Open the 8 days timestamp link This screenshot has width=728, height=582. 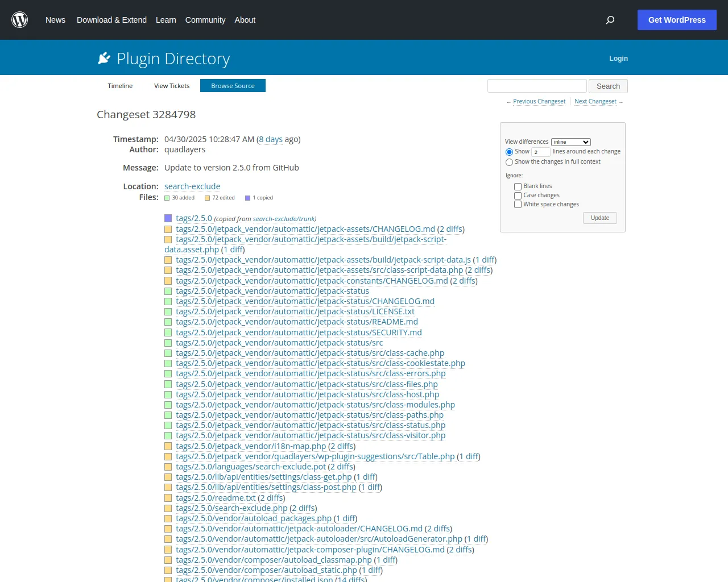coord(271,139)
